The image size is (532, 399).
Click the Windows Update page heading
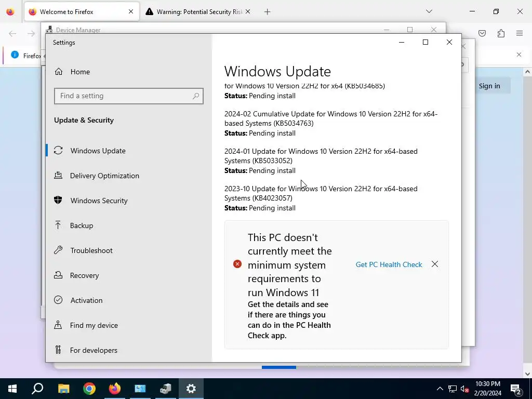[277, 71]
